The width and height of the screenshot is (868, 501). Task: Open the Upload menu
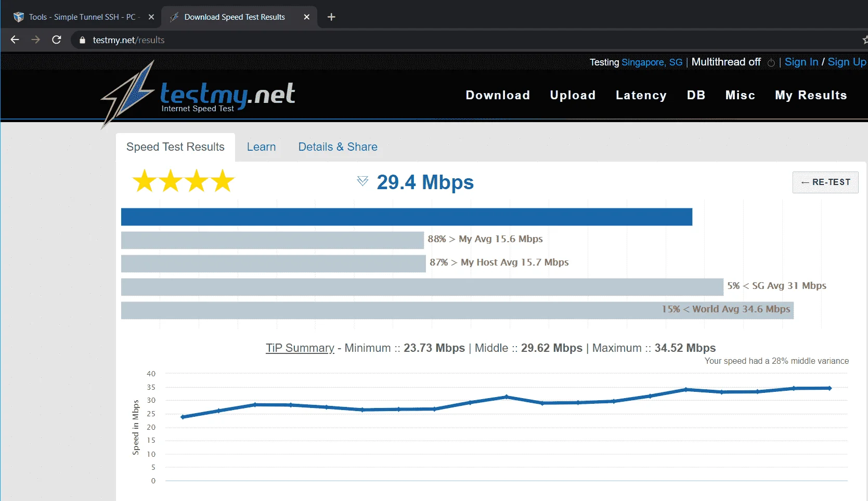click(x=573, y=95)
